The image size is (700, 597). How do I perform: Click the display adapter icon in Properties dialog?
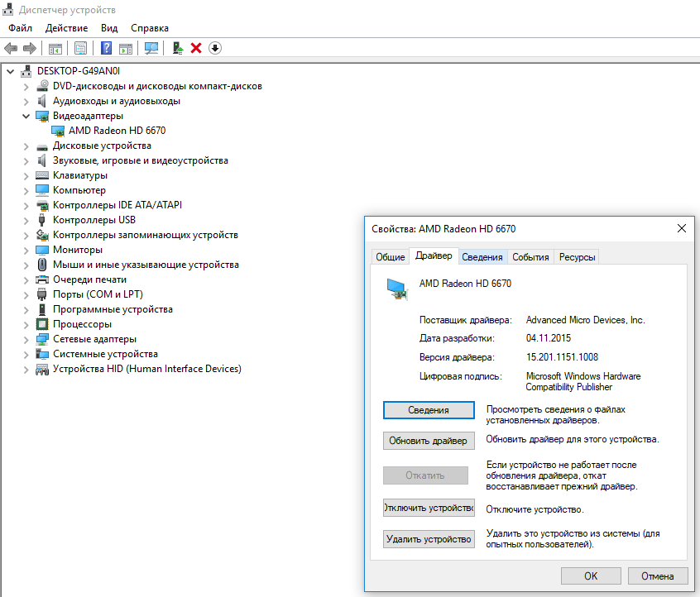[x=397, y=289]
